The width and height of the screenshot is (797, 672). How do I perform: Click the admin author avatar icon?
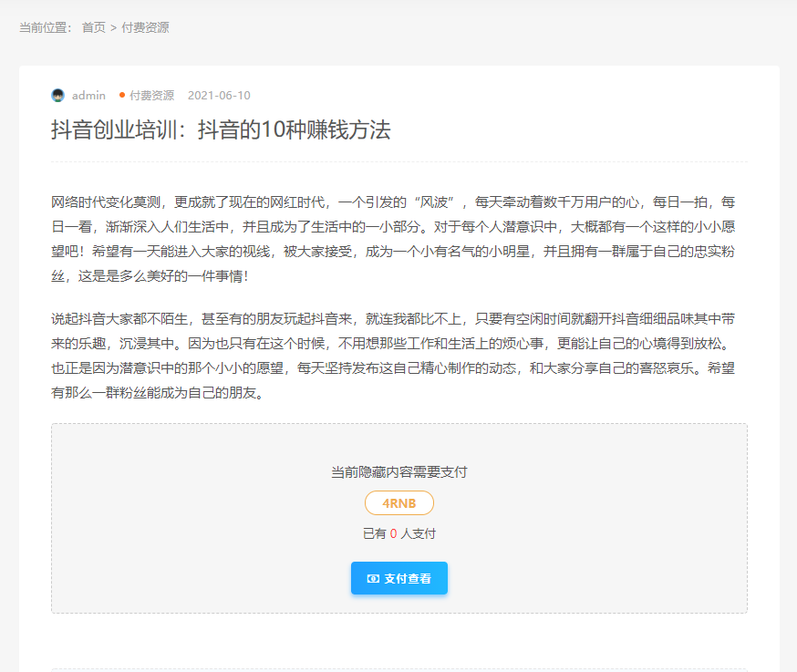[58, 96]
